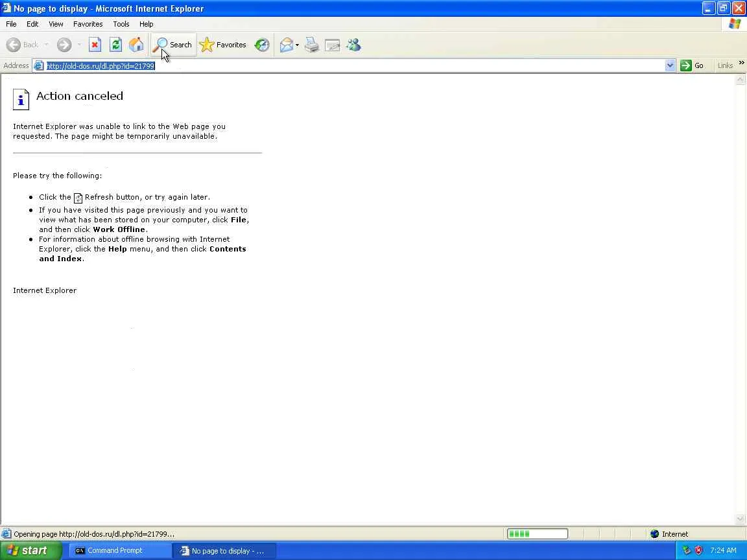Click the Internet zone globe icon
The height and width of the screenshot is (560, 747).
tap(654, 534)
